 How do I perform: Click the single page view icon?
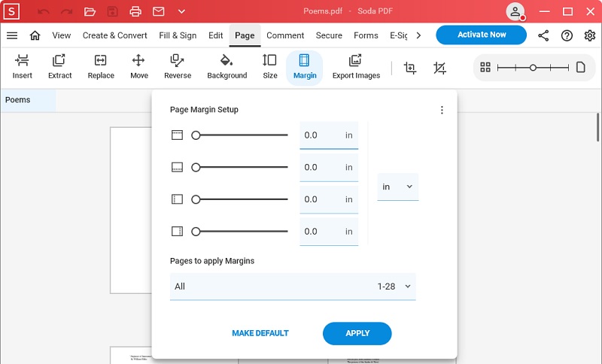point(580,68)
